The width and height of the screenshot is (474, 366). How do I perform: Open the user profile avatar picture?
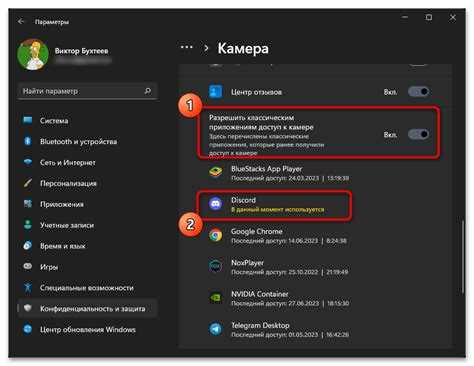tap(33, 55)
